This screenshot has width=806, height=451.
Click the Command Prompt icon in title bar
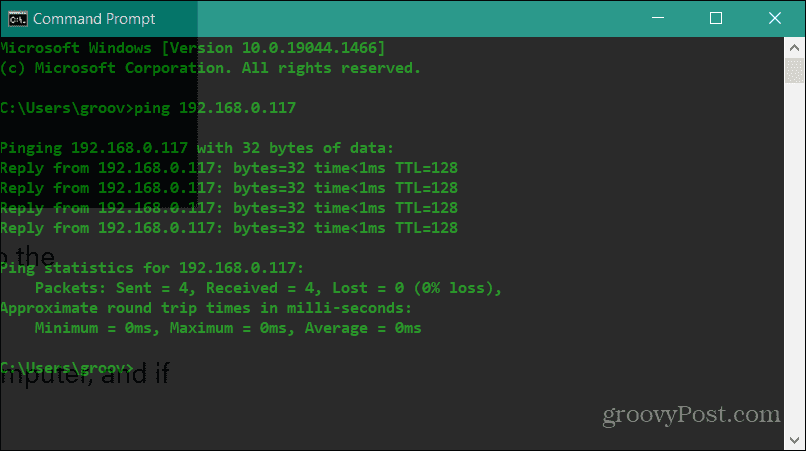16,18
